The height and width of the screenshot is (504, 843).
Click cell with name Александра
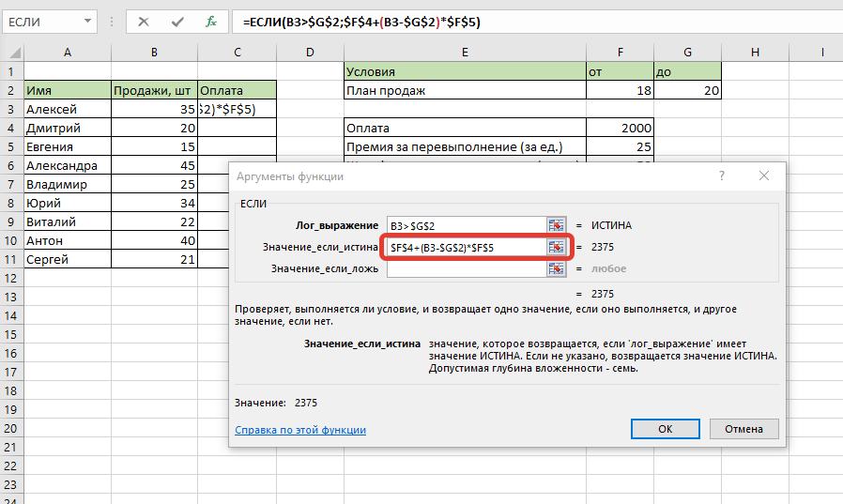pos(68,165)
